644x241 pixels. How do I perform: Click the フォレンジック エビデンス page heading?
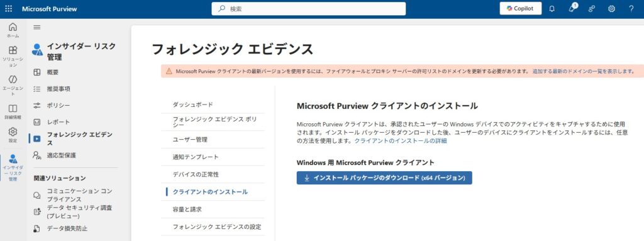(x=233, y=49)
